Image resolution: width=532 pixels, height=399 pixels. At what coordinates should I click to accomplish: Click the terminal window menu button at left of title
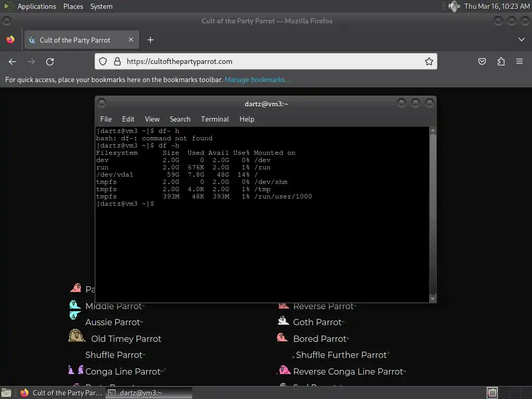click(x=102, y=103)
